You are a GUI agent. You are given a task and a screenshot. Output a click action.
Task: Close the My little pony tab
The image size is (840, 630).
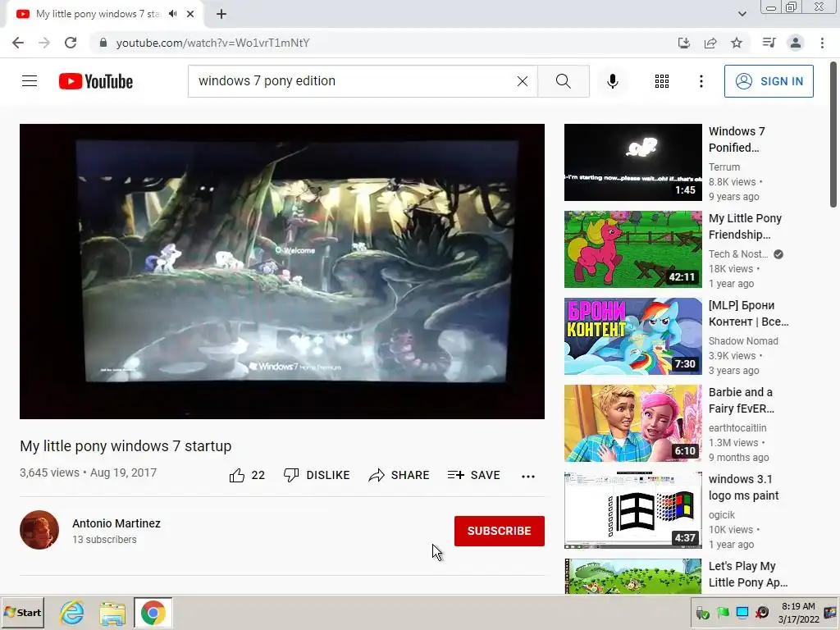190,14
